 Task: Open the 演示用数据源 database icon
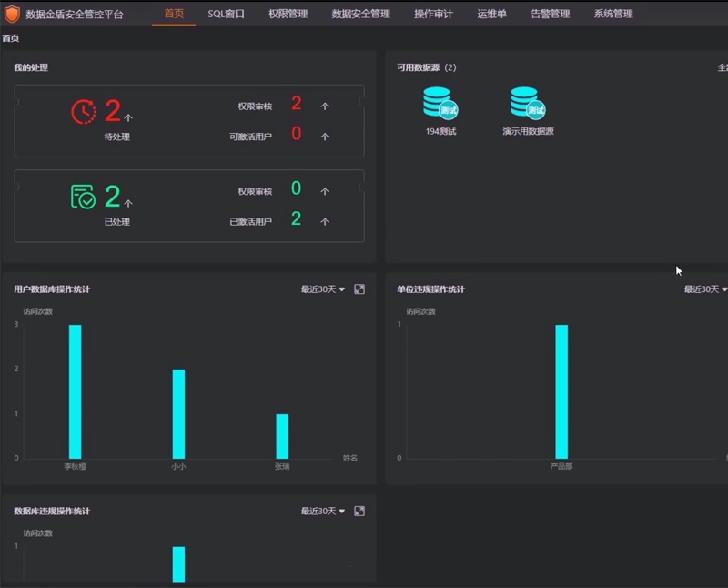528,103
